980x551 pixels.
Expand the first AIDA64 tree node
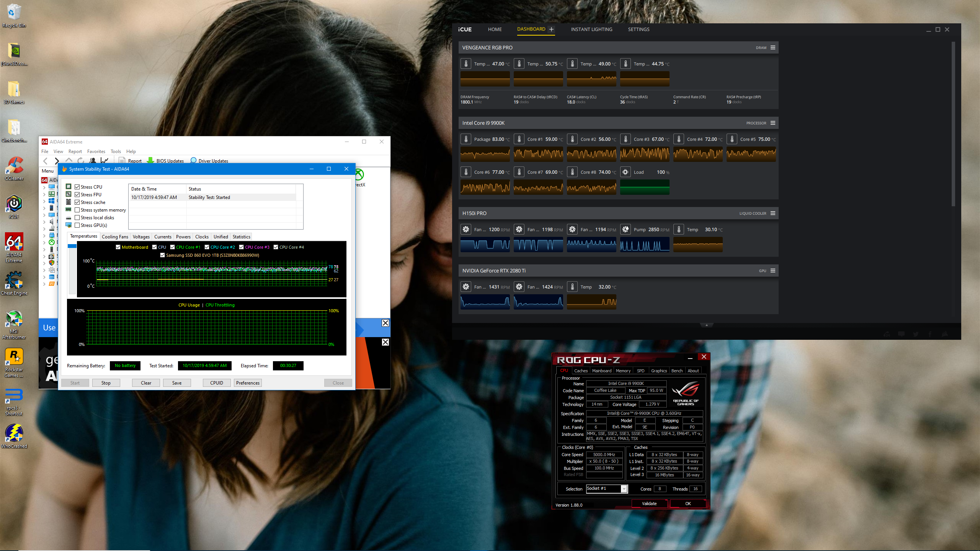[44, 187]
